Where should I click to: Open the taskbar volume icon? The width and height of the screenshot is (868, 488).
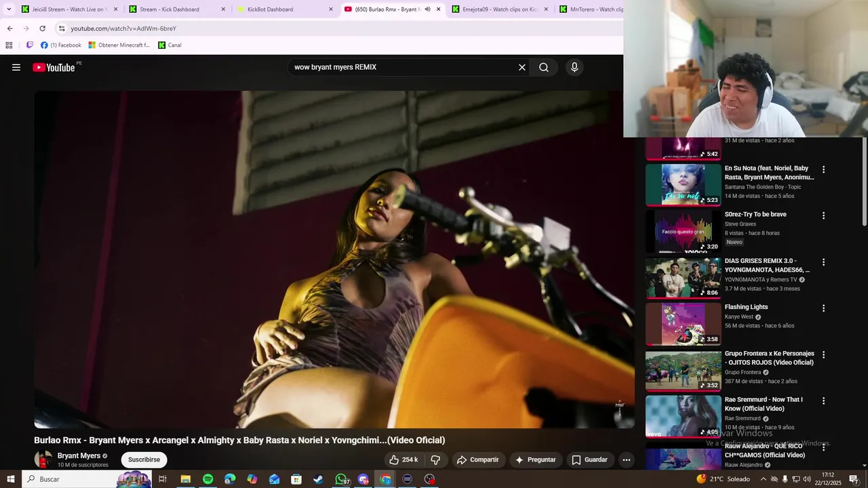pos(807,479)
